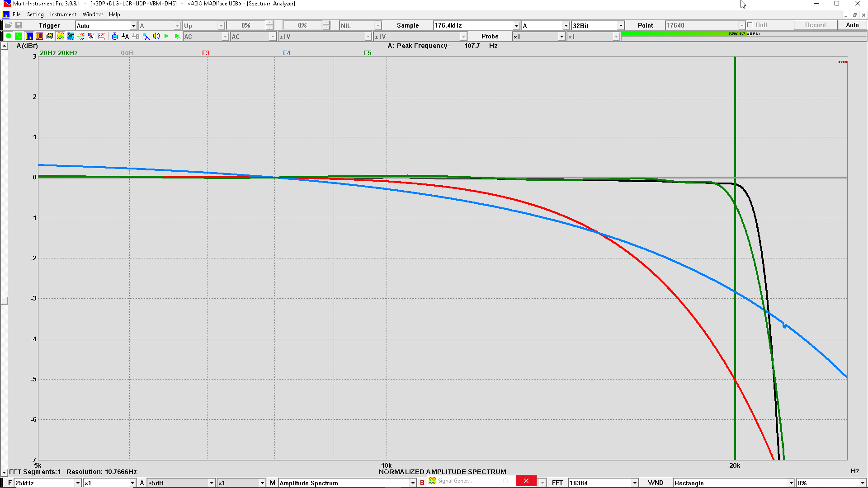Click the Record button
Image resolution: width=868 pixels, height=488 pixels.
pyautogui.click(x=815, y=25)
